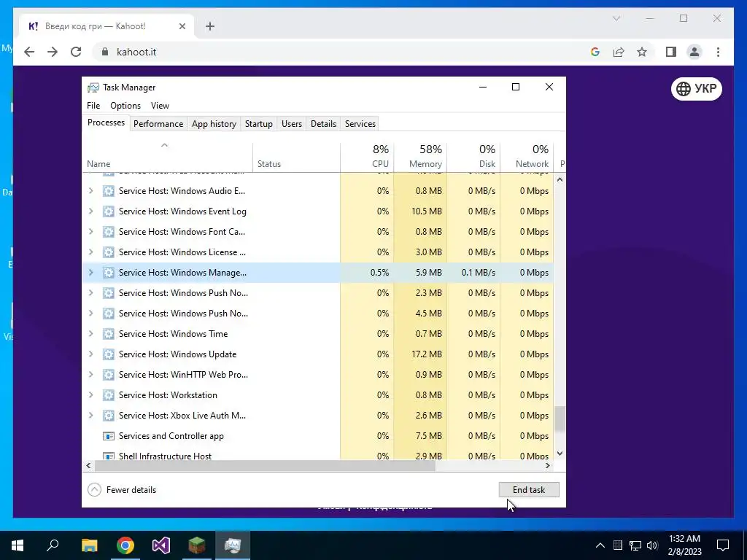This screenshot has height=560, width=747.
Task: Expand Service Host: Xbox Live Auth row
Action: pyautogui.click(x=90, y=416)
